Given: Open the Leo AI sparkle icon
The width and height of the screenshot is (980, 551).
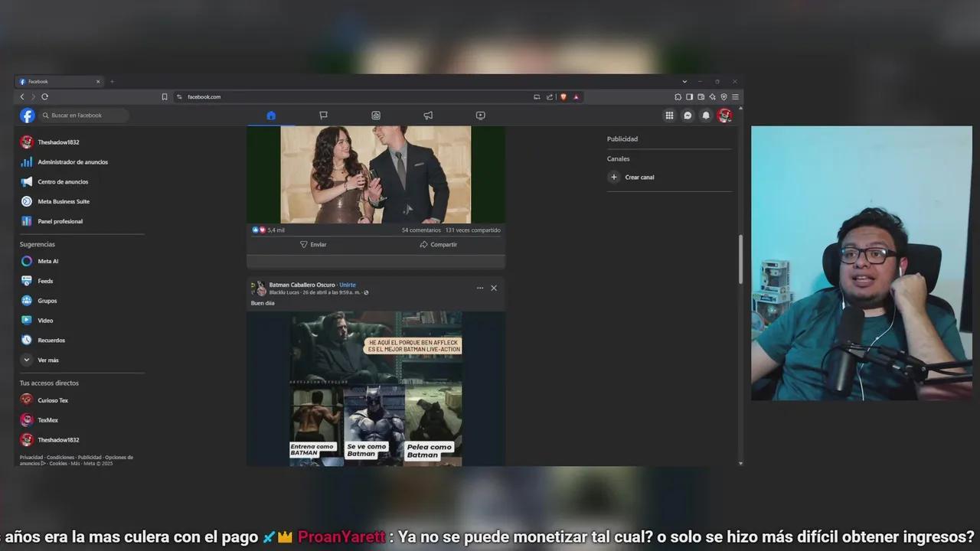Looking at the screenshot, I should pyautogui.click(x=712, y=96).
